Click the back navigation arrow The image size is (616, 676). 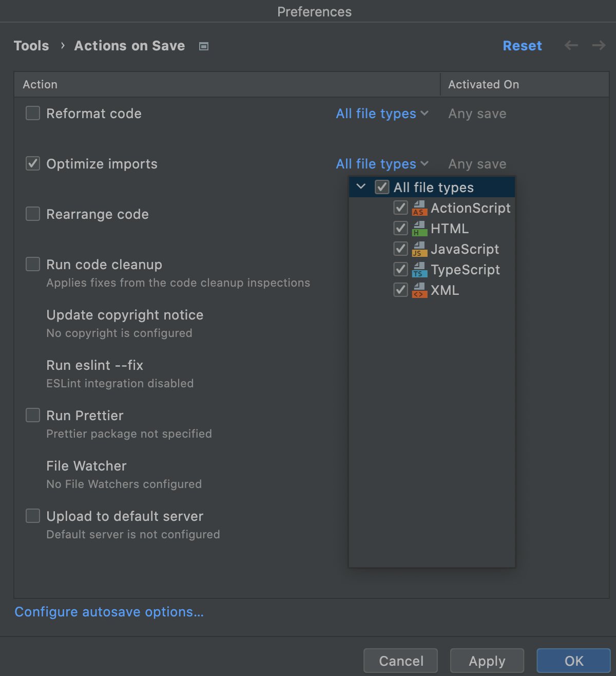(571, 45)
